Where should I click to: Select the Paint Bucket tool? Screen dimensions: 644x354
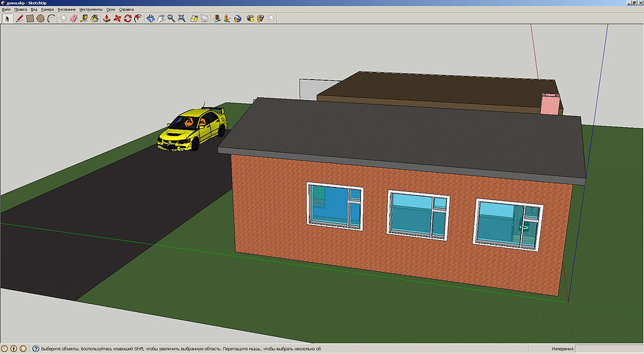[95, 18]
